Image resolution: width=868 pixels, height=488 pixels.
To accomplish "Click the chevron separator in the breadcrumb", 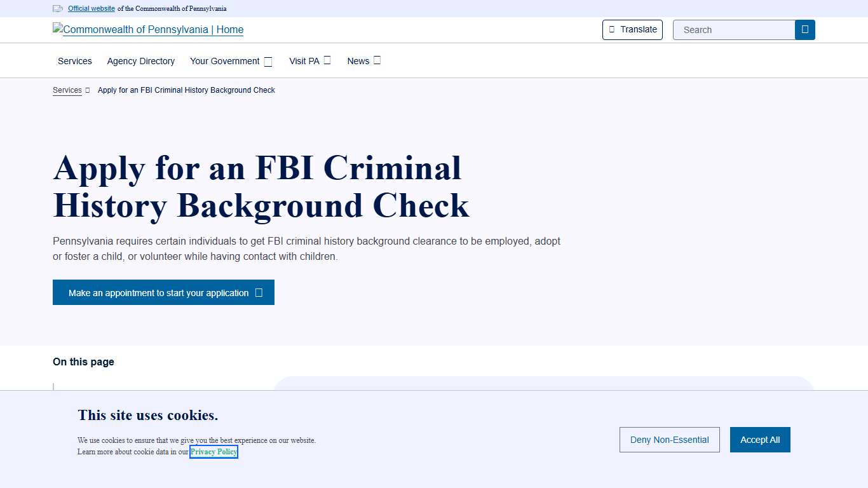I will point(86,90).
